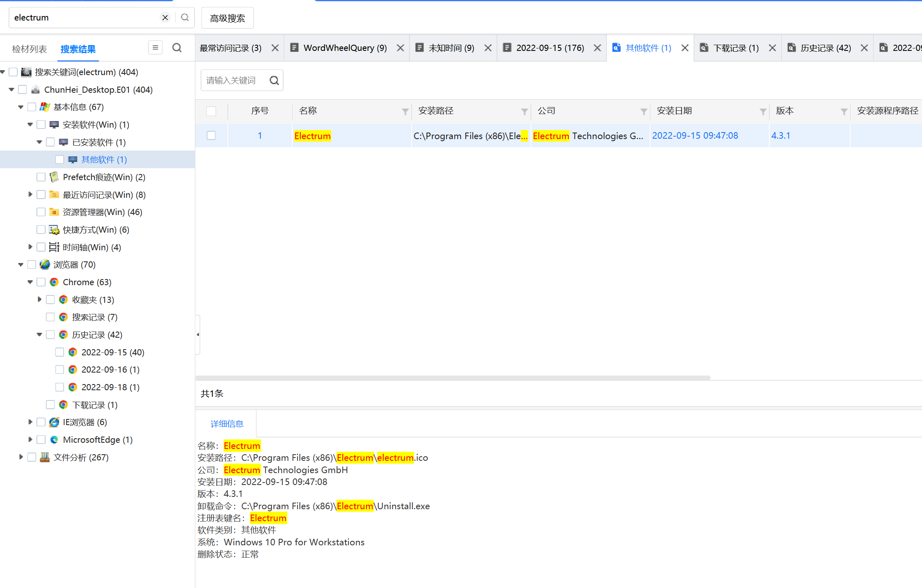
Task: Open filter for 安装日期 column
Action: click(x=763, y=111)
